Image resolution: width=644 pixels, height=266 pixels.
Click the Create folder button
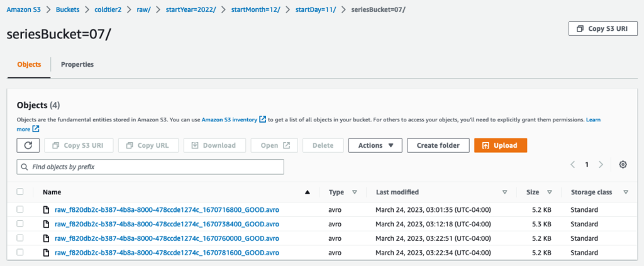438,145
